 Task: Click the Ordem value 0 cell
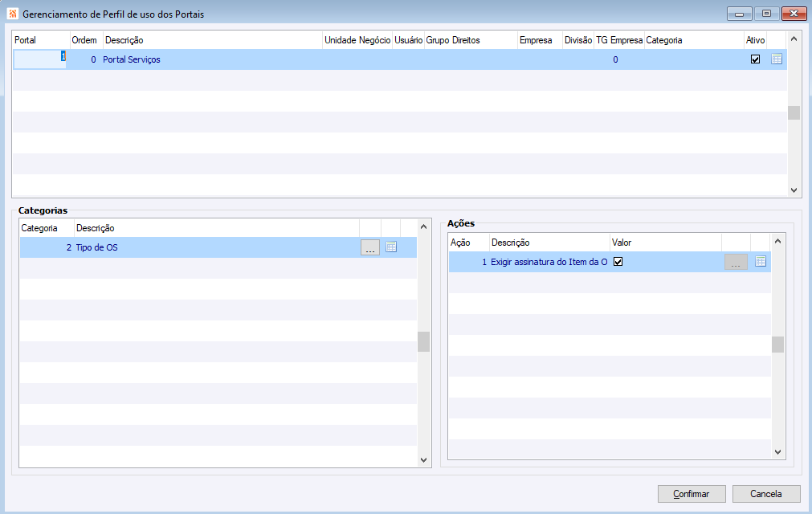[85, 59]
